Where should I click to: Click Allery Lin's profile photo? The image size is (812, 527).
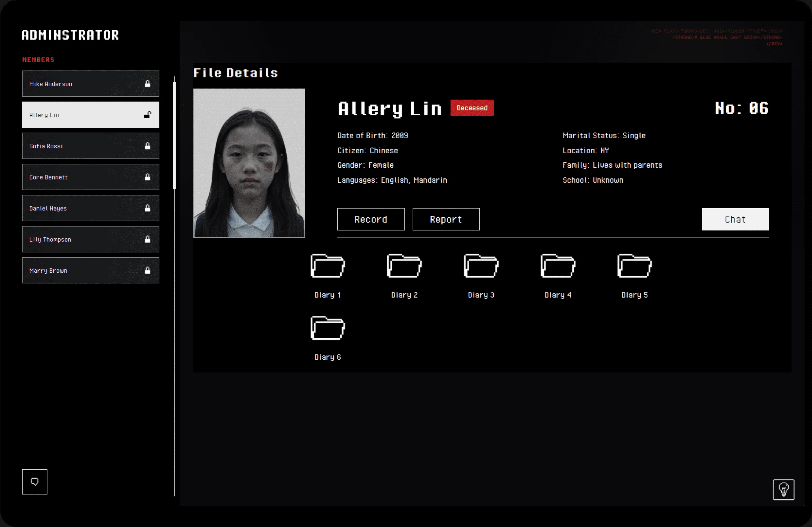(249, 163)
